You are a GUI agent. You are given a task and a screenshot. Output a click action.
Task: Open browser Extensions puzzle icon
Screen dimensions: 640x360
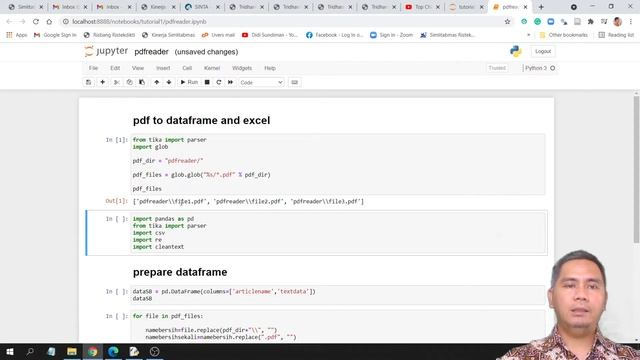(591, 22)
